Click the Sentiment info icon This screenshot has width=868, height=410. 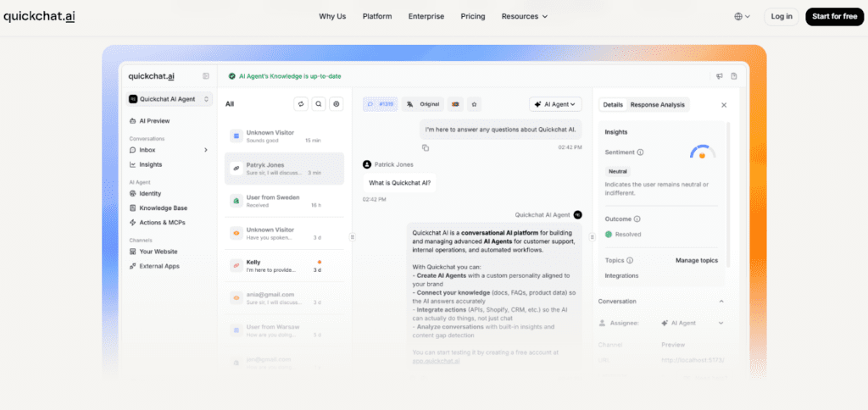[640, 152]
